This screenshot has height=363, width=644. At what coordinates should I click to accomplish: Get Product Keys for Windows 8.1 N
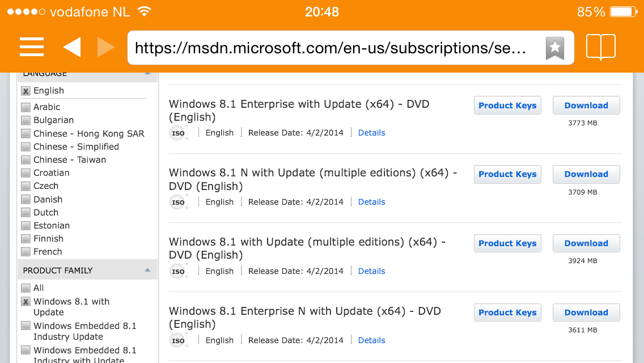(507, 174)
